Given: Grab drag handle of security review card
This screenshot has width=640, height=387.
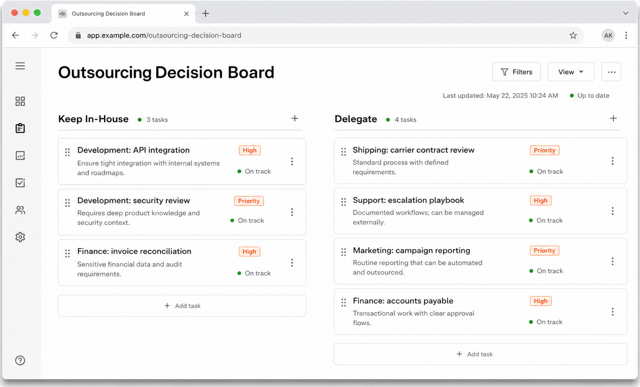Looking at the screenshot, I should (x=67, y=203).
